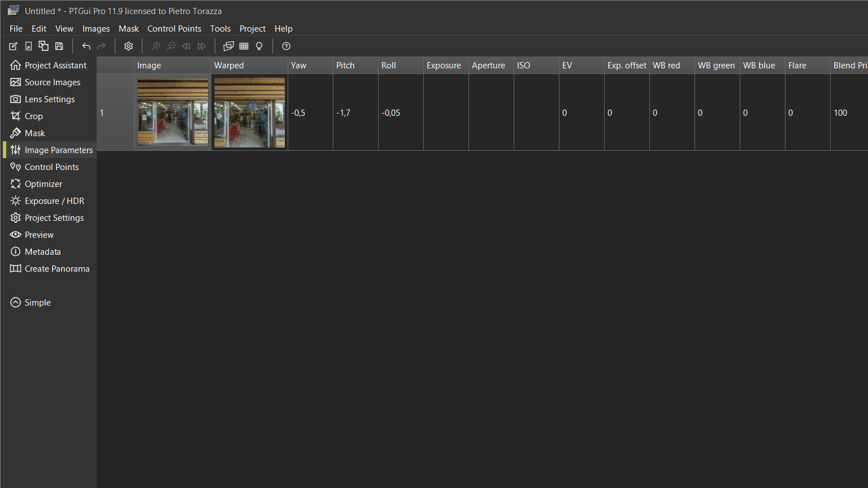Click the picture icon beside Source Images

pyautogui.click(x=15, y=82)
